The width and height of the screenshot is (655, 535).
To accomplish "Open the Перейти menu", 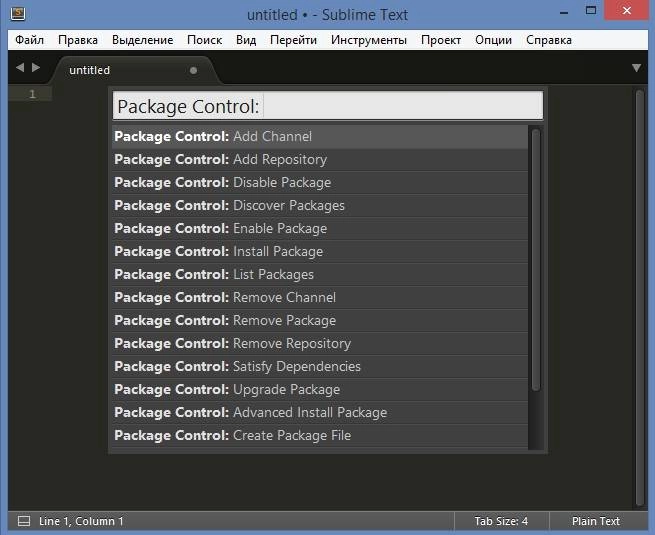I will pos(293,40).
